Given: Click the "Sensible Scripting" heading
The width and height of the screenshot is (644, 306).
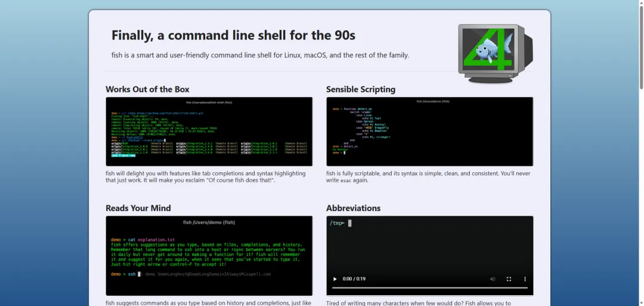Looking at the screenshot, I should pos(361,89).
